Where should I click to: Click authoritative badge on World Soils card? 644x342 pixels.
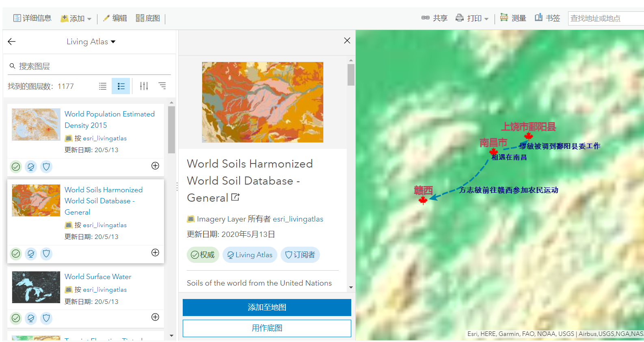tap(16, 254)
